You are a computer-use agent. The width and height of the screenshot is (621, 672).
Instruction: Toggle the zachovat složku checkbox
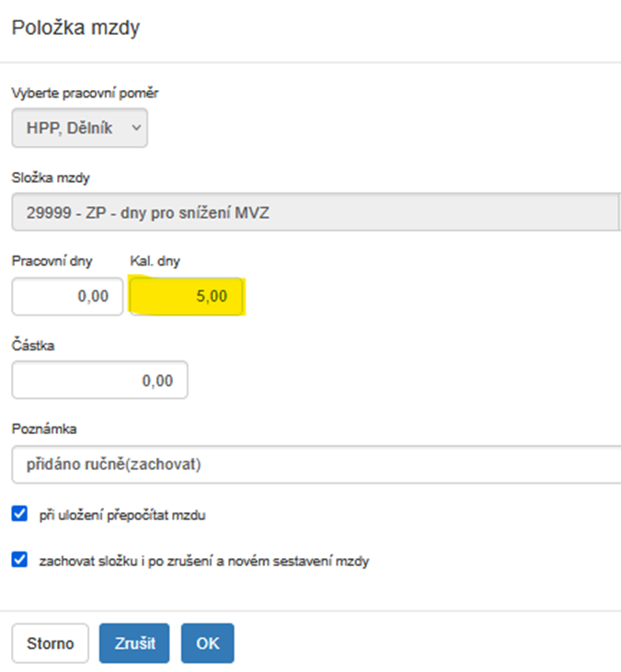tap(20, 559)
